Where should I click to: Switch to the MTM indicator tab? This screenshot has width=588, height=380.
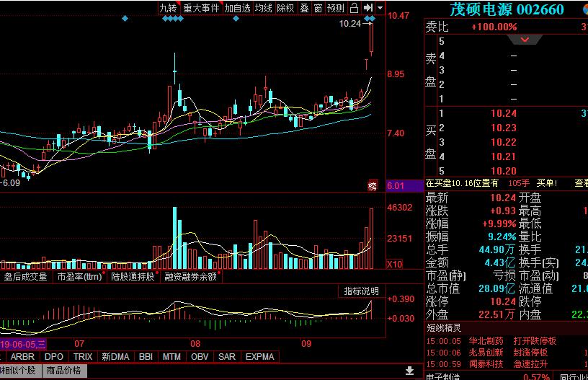pos(171,356)
